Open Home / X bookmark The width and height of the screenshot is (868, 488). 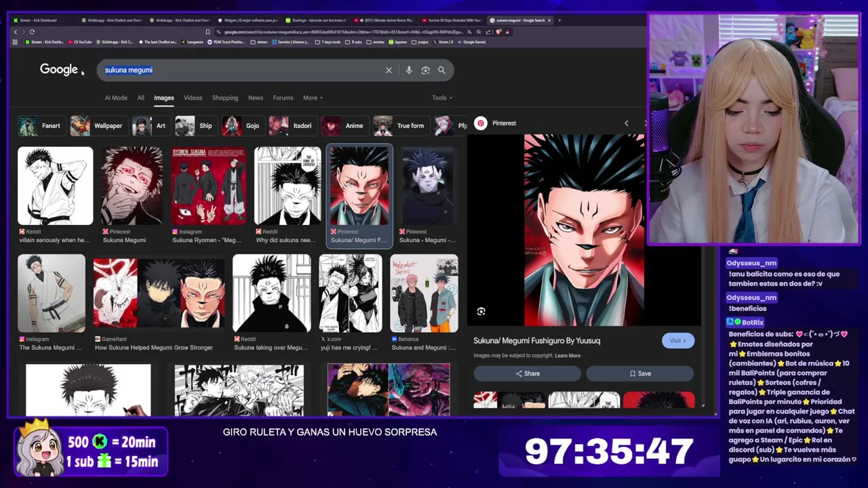pyautogui.click(x=443, y=42)
